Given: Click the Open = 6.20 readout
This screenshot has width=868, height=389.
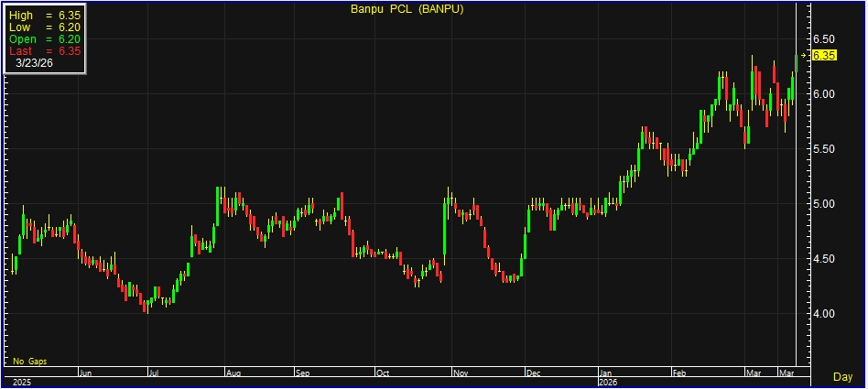Looking at the screenshot, I should pos(44,39).
